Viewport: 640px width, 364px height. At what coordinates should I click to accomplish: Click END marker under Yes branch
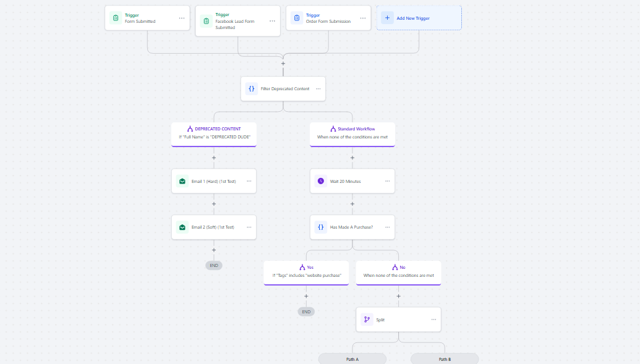pos(306,311)
